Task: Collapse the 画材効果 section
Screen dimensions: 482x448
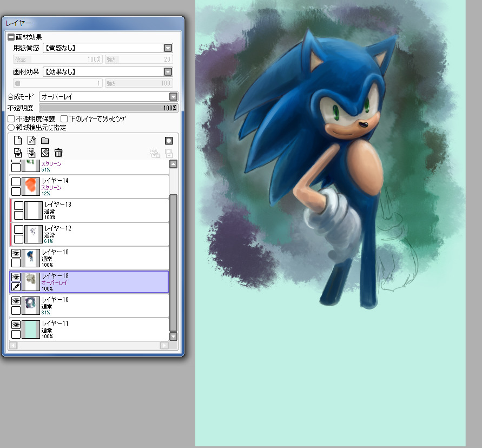Action: point(11,37)
